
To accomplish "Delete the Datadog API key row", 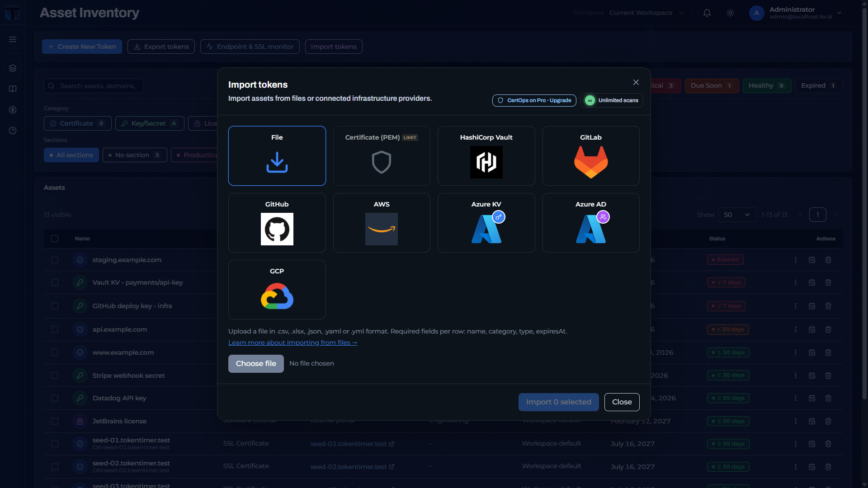I will coord(828,398).
